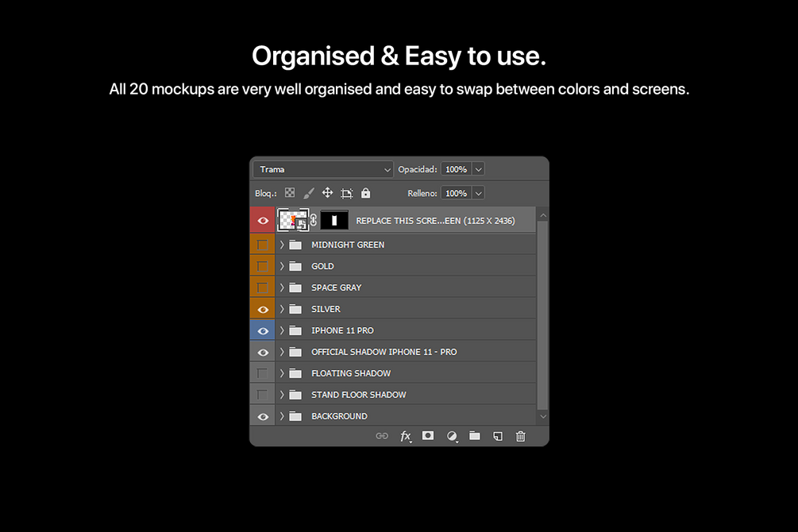The image size is (798, 532).
Task: Expand the IPHONE 11 PRO group
Action: [x=281, y=330]
